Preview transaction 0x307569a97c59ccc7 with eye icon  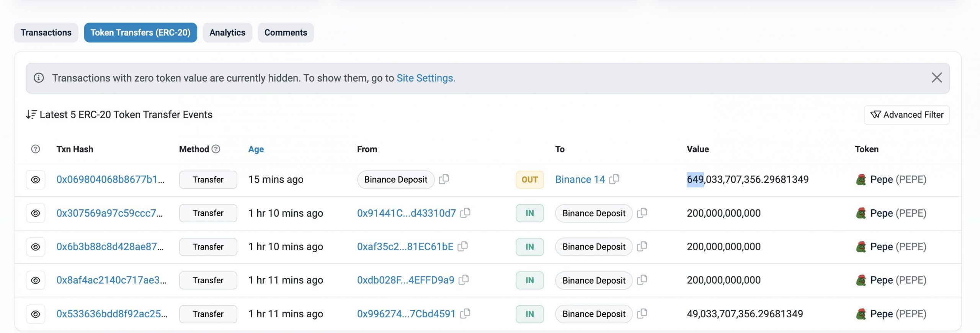point(36,213)
